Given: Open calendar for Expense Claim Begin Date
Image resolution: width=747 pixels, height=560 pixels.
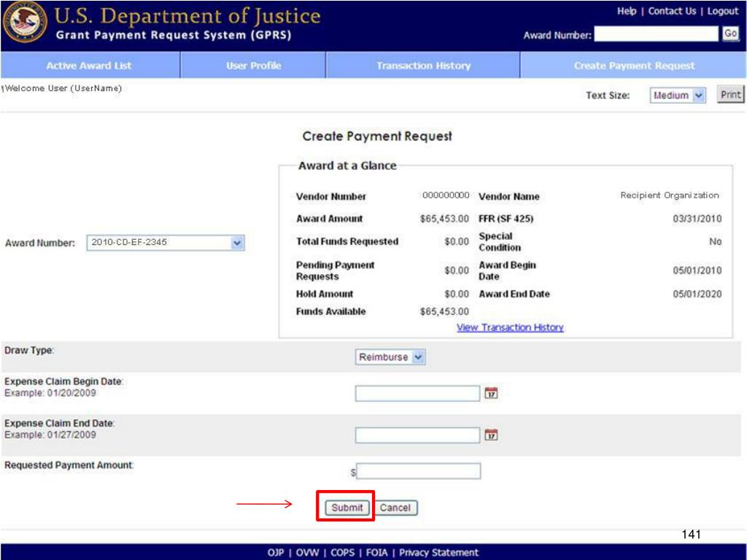Looking at the screenshot, I should pyautogui.click(x=491, y=393).
